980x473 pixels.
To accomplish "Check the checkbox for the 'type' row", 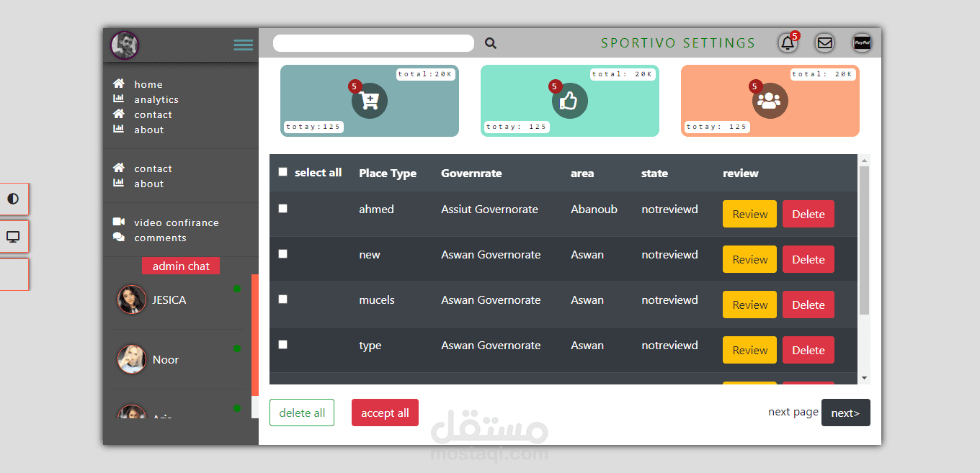I will click(282, 344).
